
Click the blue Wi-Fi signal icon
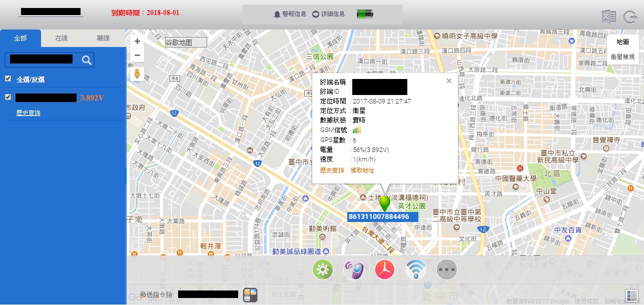point(415,270)
